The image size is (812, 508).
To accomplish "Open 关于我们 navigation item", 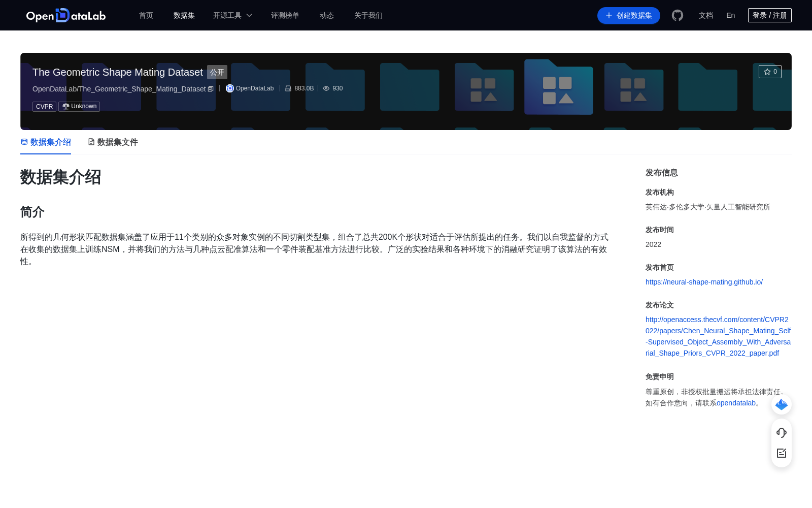I will pyautogui.click(x=368, y=15).
